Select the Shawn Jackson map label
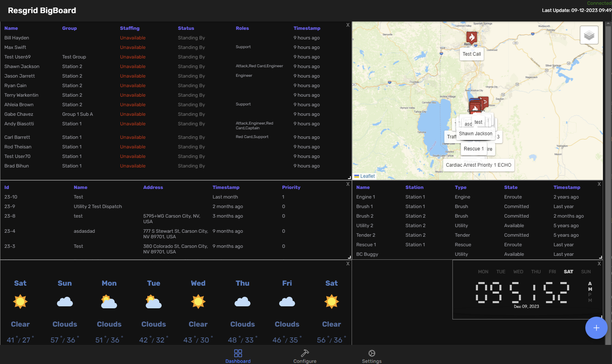The height and width of the screenshot is (364, 612). pyautogui.click(x=475, y=134)
